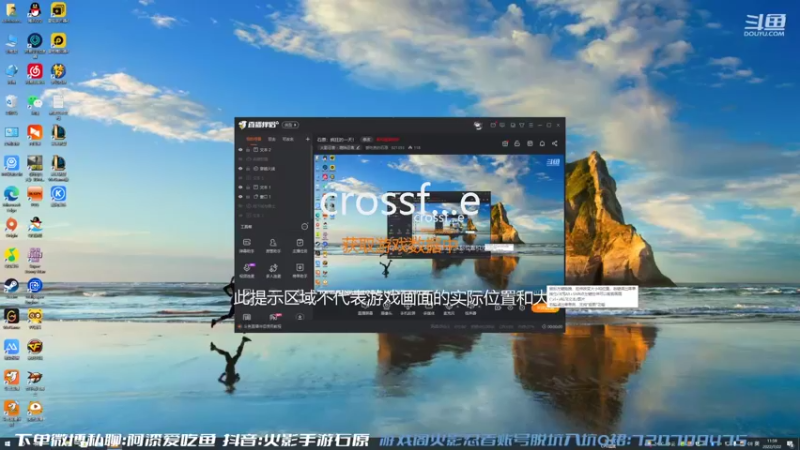Toggle visibility of the source row directly above 窗口 1
The image size is (800, 450).
tap(240, 187)
